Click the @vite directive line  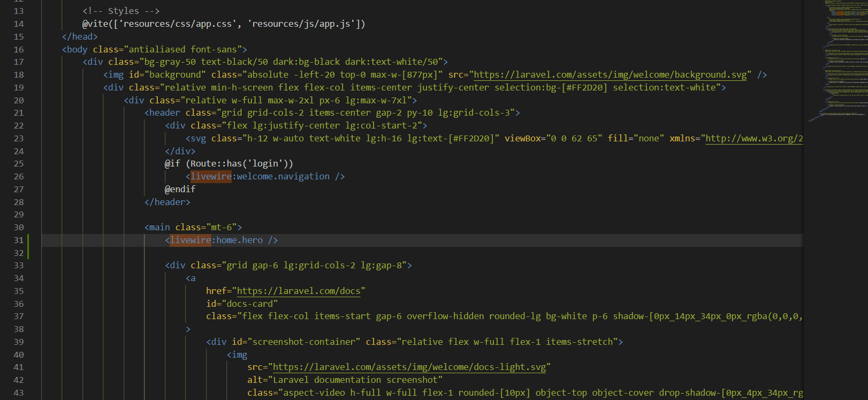[x=224, y=24]
